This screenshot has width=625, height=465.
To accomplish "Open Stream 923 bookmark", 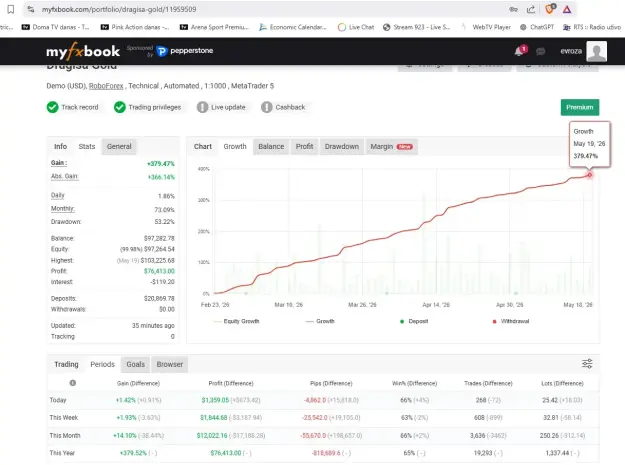I will [416, 27].
